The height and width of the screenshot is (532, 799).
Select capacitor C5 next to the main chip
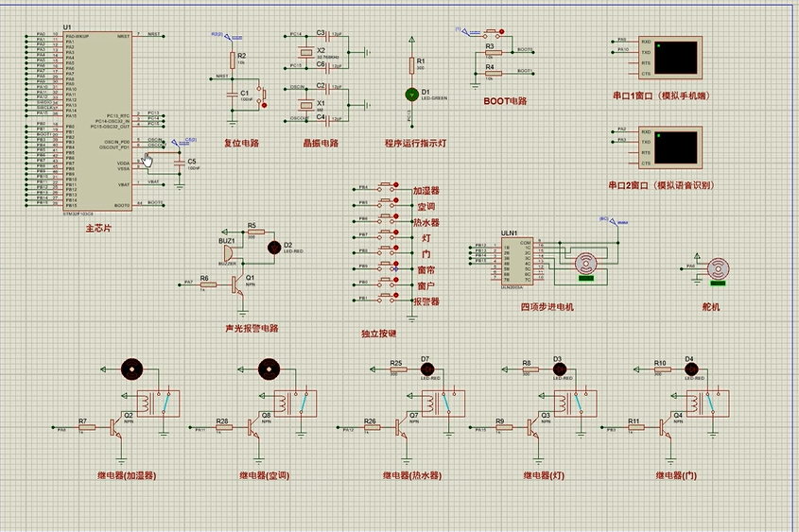(180, 163)
